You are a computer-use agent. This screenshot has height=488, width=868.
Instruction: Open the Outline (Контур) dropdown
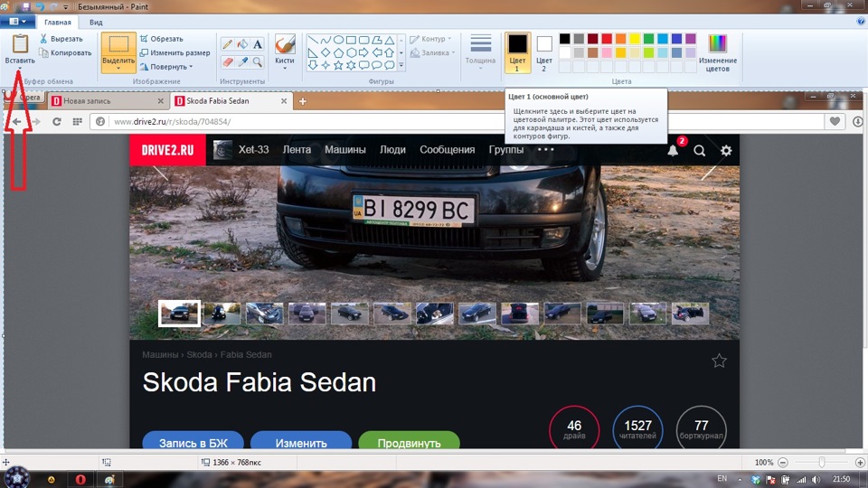tap(430, 39)
